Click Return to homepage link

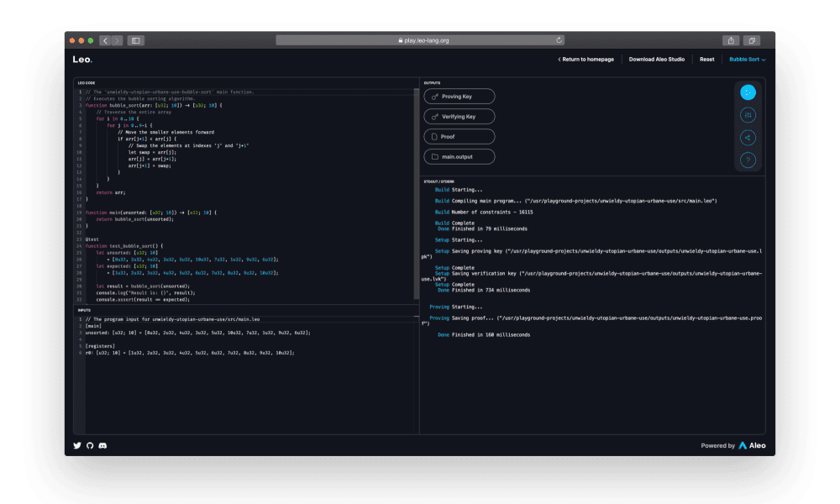pyautogui.click(x=585, y=60)
